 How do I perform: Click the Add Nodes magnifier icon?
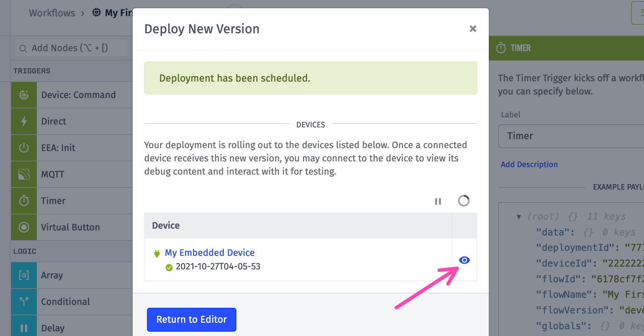coord(23,48)
